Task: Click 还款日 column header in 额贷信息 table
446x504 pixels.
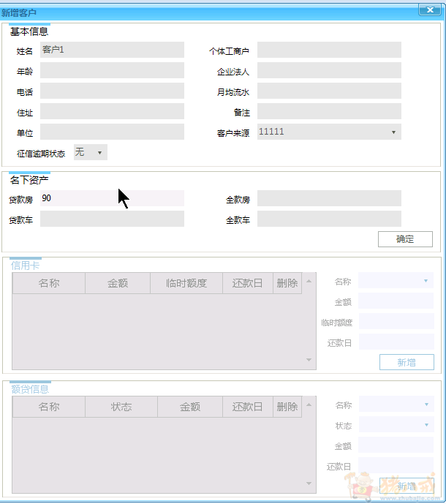Action: pos(248,407)
